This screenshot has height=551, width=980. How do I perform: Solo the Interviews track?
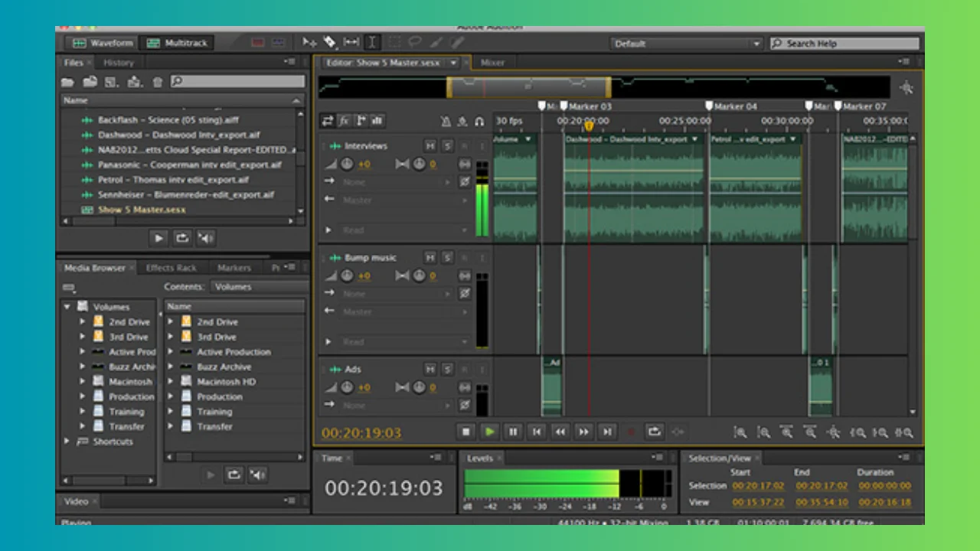pyautogui.click(x=447, y=145)
